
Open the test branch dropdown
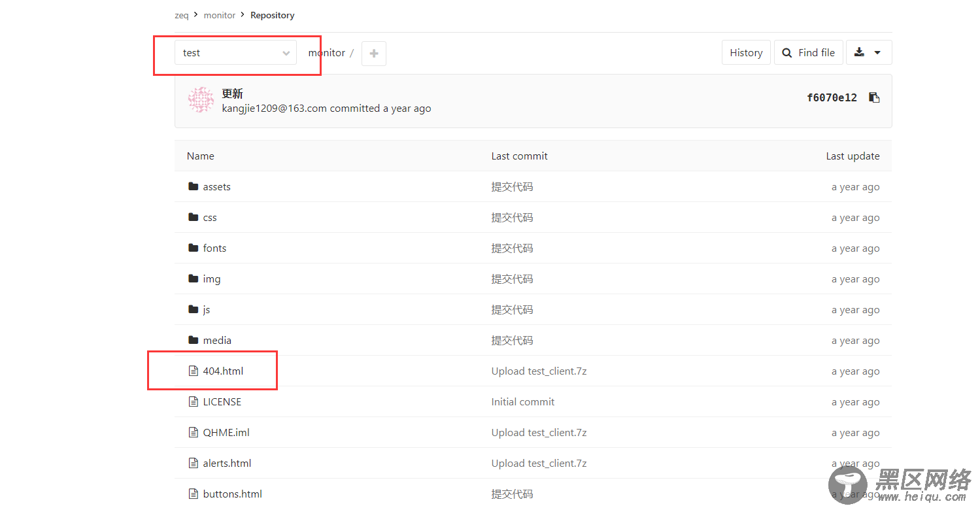(235, 53)
